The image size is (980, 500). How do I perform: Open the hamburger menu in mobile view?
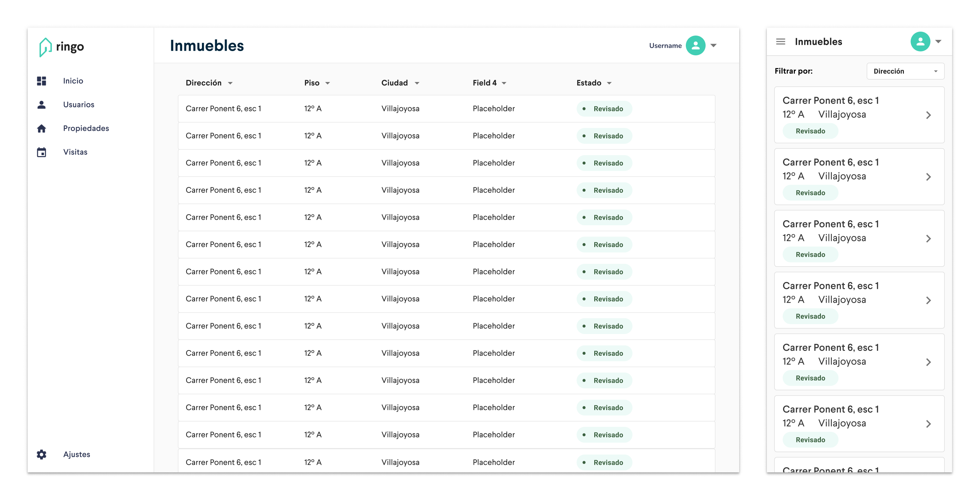(x=780, y=42)
